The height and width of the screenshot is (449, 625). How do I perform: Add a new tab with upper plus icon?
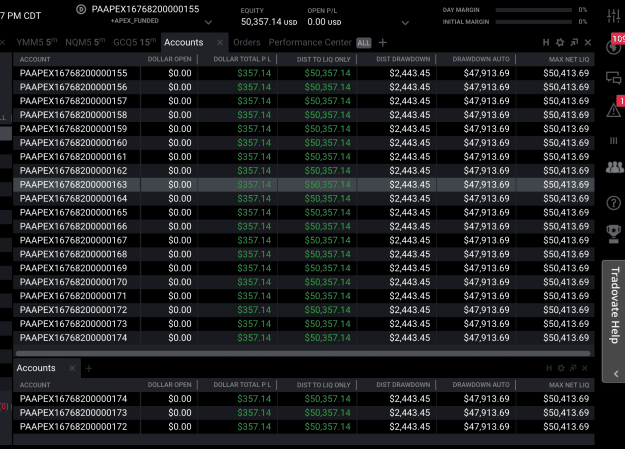pyautogui.click(x=383, y=43)
